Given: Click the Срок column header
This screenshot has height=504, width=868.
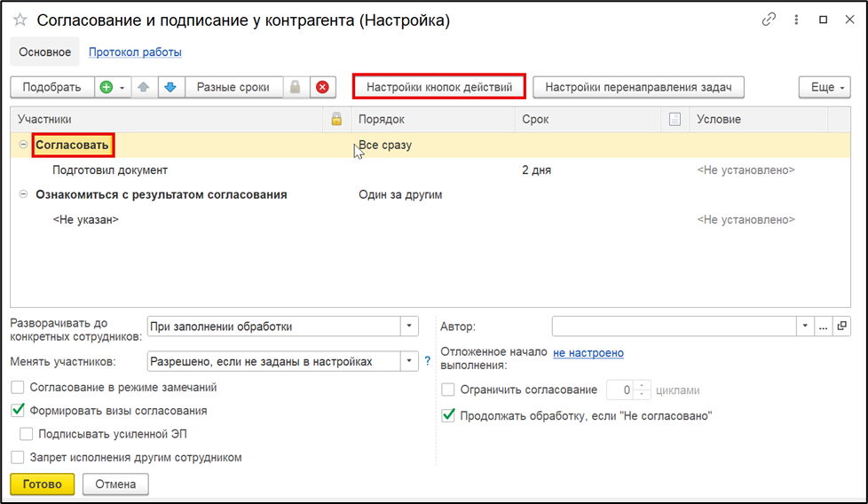Looking at the screenshot, I should [588, 119].
